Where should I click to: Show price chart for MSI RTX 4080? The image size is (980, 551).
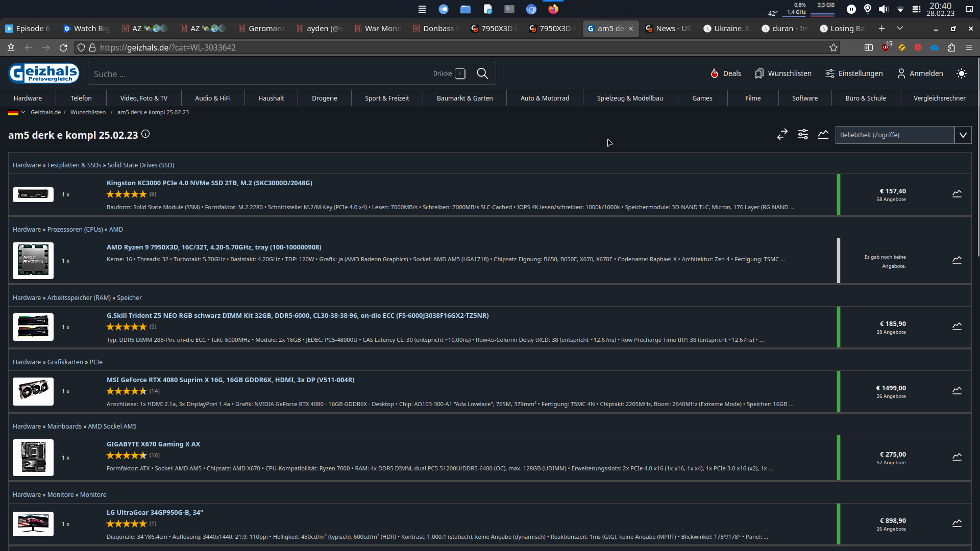coord(957,391)
